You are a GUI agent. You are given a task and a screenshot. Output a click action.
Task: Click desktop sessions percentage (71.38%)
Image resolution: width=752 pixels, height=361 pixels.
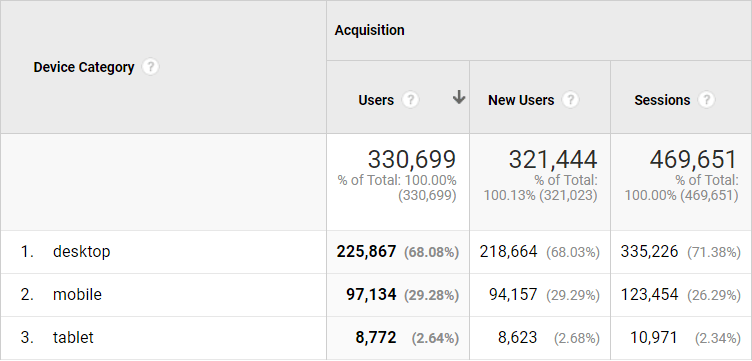point(714,252)
